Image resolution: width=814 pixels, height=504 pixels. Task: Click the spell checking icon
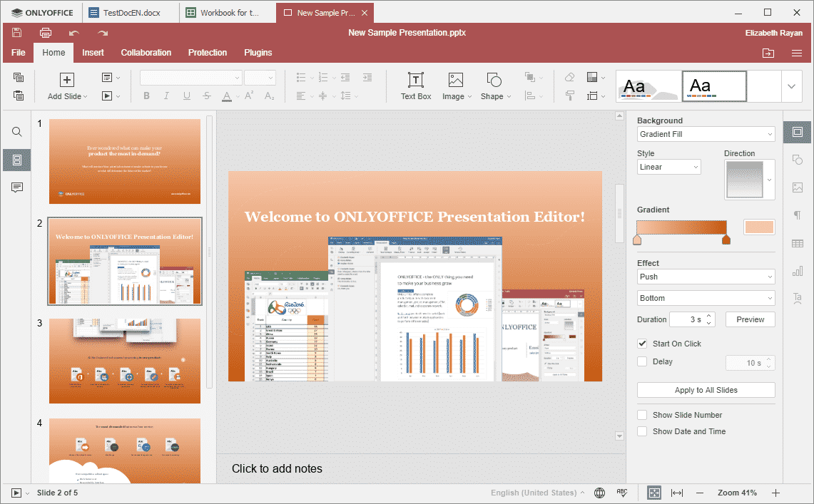pos(622,493)
